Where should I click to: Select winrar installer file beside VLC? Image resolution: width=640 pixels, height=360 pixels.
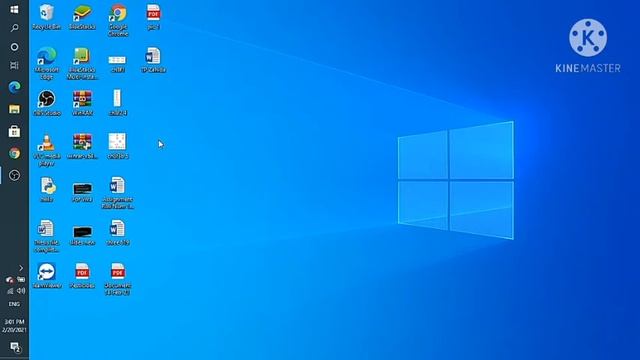(x=82, y=146)
